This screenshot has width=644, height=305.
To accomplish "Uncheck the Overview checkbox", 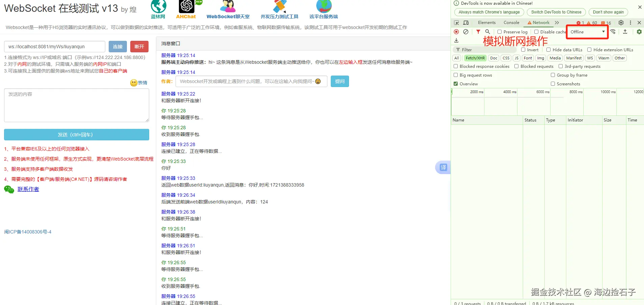I will (456, 84).
